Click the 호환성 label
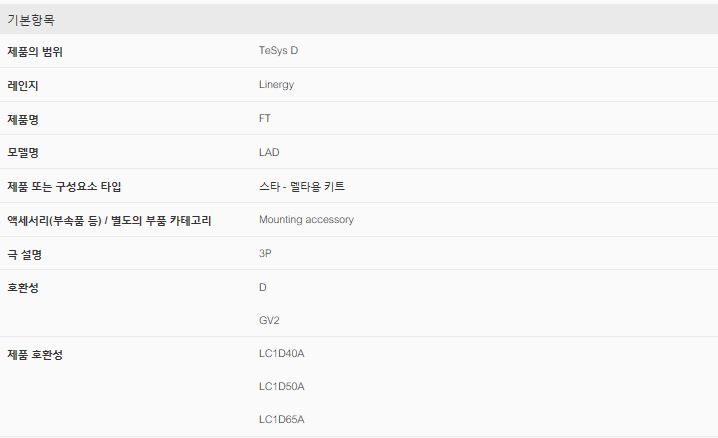The image size is (718, 438). coord(23,288)
